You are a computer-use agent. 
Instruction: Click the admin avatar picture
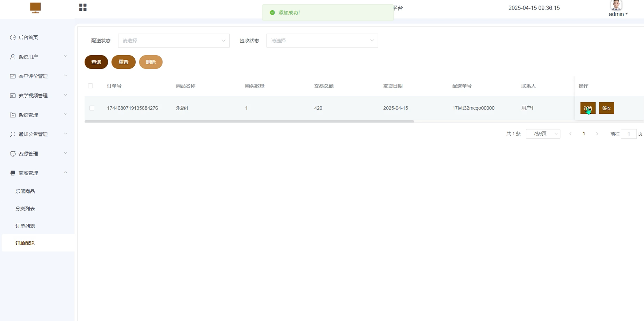coord(616,5)
